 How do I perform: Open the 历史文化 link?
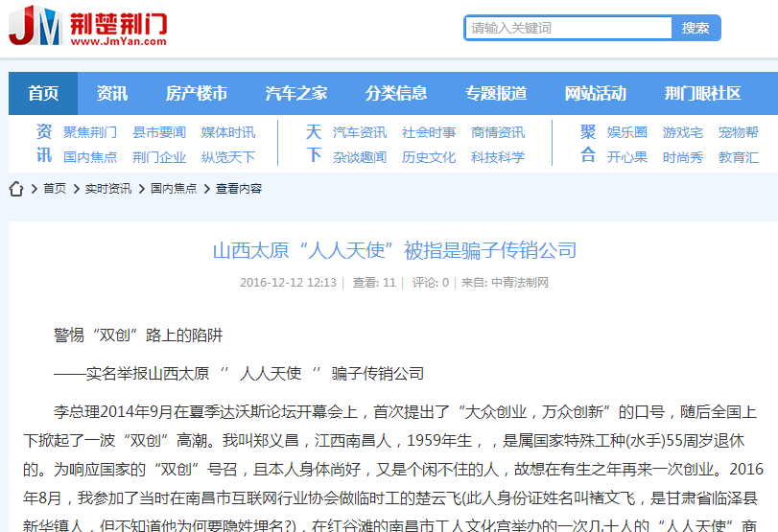[429, 157]
